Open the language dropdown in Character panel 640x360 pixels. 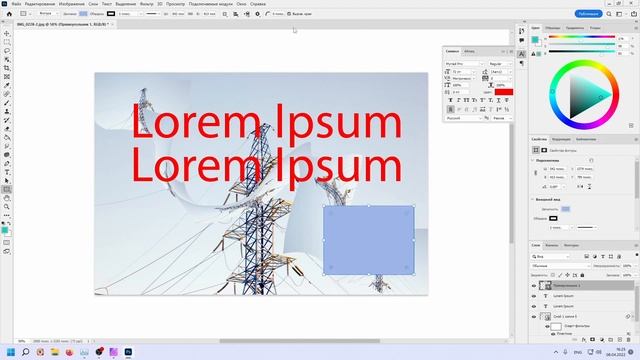[464, 118]
